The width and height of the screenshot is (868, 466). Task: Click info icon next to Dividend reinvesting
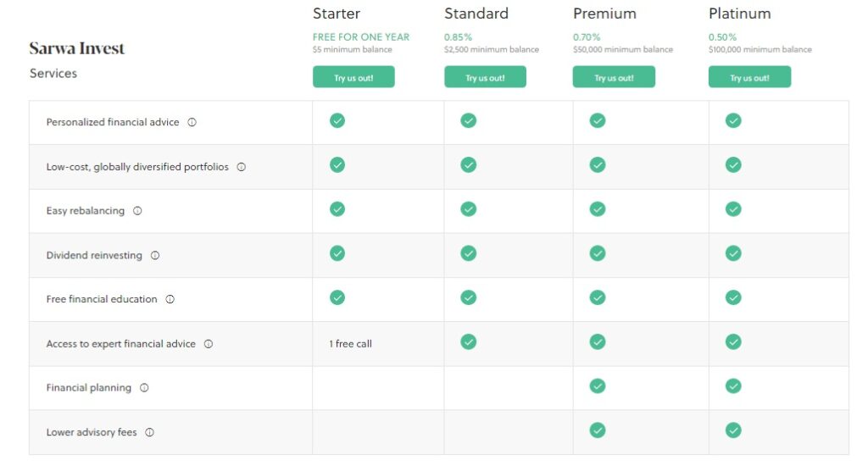click(155, 255)
